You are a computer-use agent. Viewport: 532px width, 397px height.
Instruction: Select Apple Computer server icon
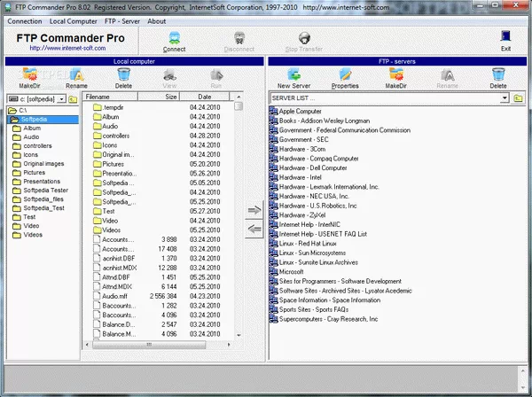[273, 111]
